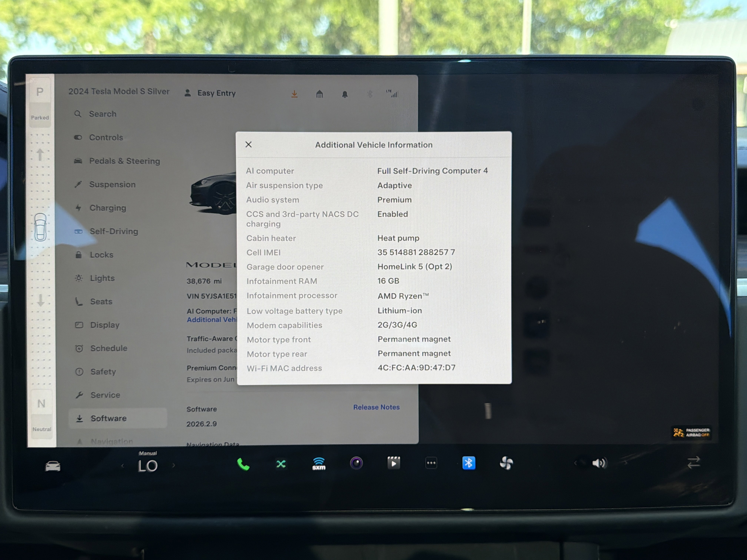Select the Charging menu

[100, 208]
